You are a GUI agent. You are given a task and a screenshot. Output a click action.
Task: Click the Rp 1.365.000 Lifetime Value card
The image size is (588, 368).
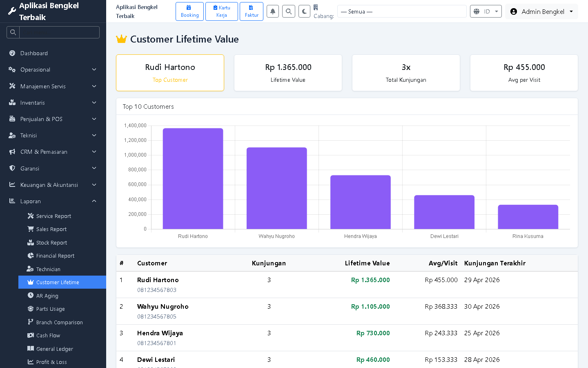click(288, 73)
